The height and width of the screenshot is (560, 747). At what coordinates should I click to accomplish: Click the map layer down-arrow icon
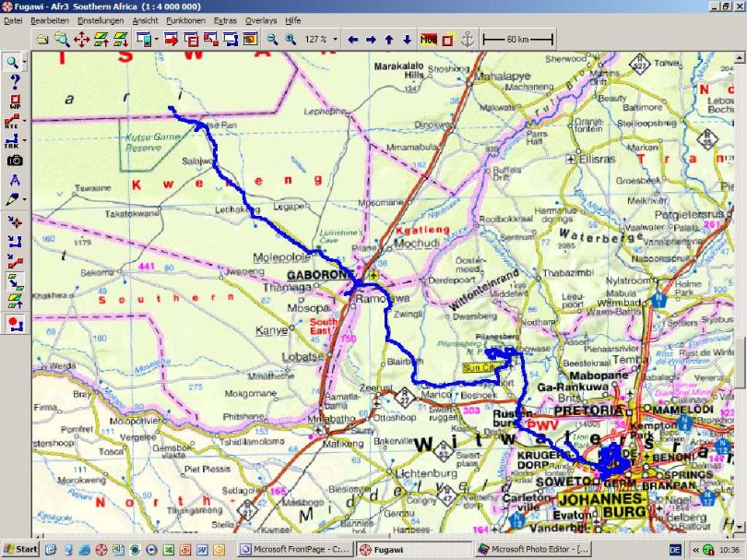pos(121,39)
